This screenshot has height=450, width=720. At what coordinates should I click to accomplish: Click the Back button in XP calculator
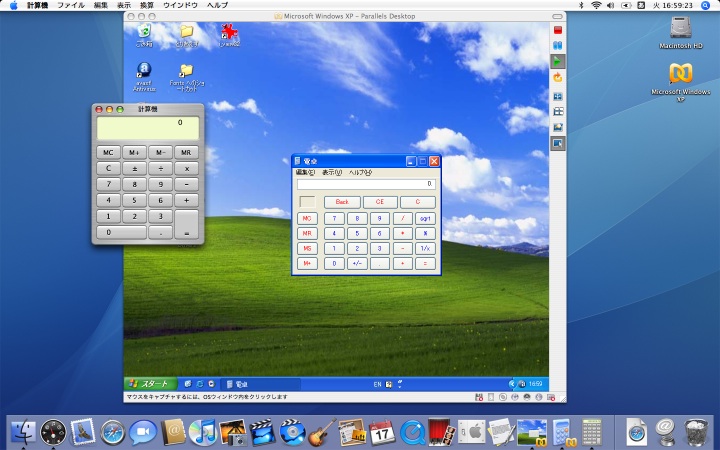[x=342, y=202]
